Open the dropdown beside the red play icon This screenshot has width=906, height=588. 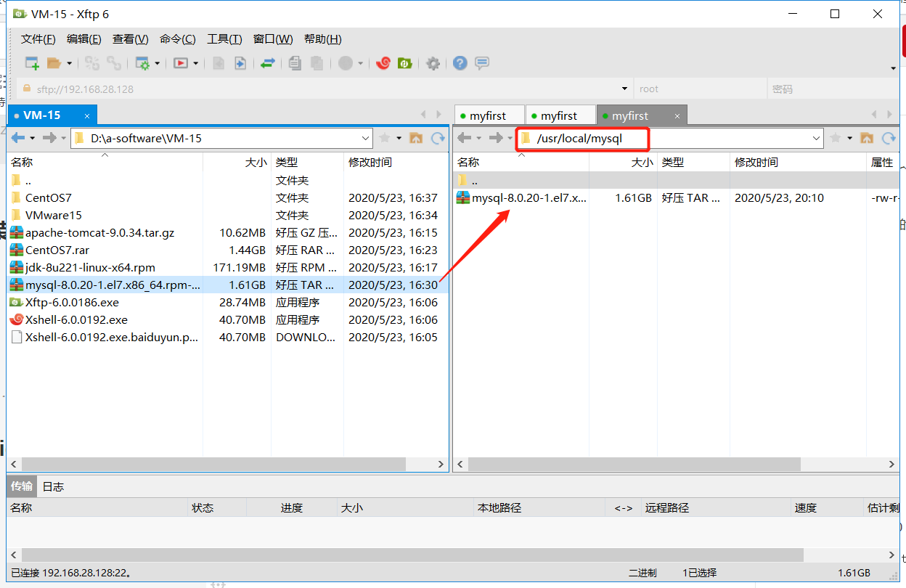pos(195,63)
